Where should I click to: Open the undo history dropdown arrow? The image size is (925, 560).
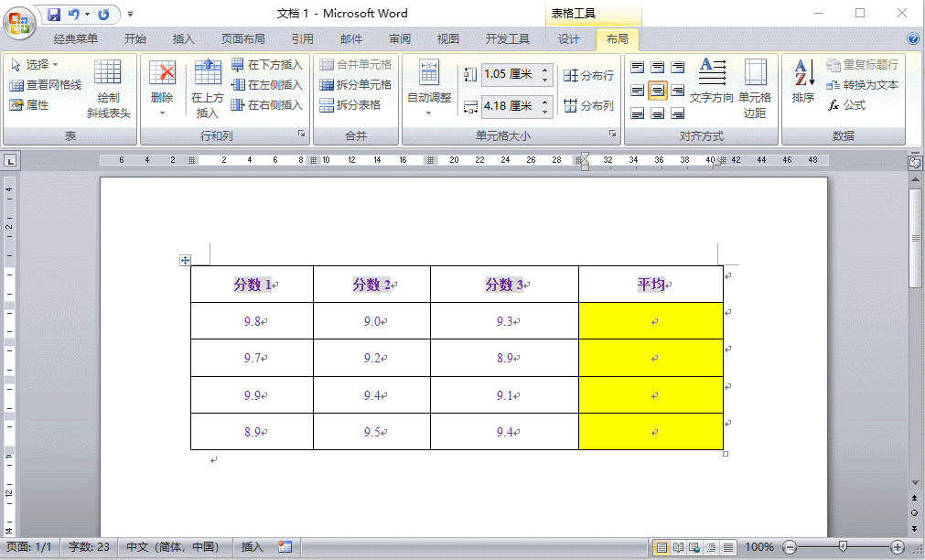pos(87,14)
